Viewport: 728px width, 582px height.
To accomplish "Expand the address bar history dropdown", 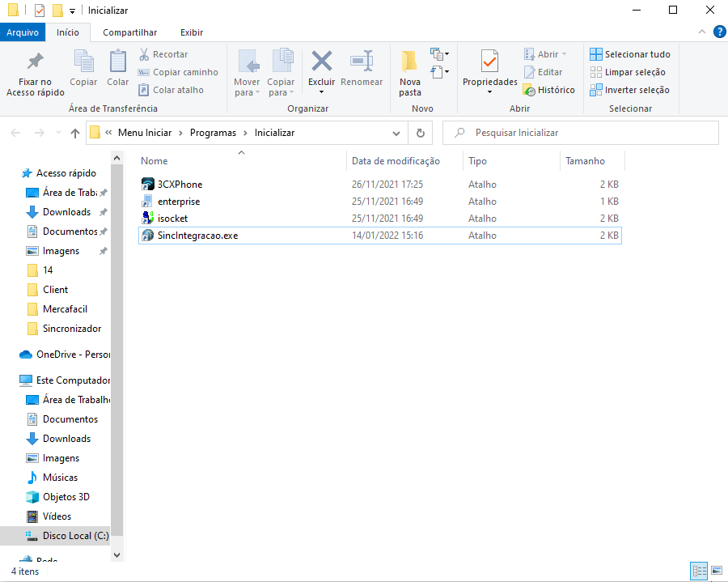I will (x=396, y=133).
